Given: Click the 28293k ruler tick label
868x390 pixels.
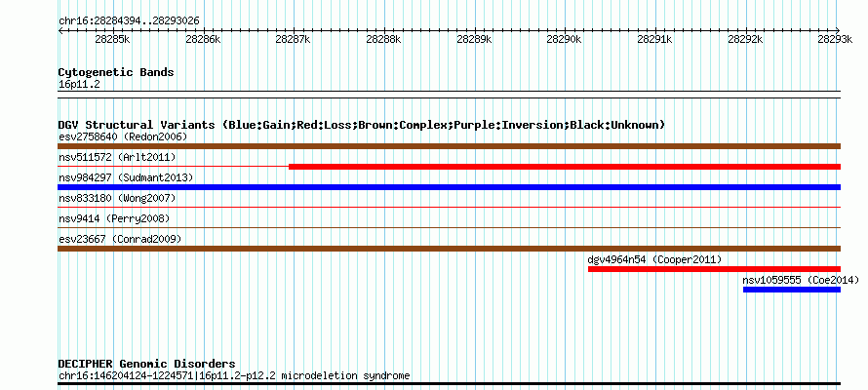Looking at the screenshot, I should click(836, 39).
